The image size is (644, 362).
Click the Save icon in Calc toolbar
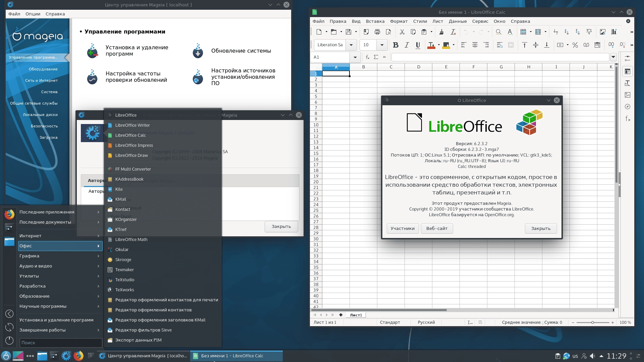click(348, 32)
